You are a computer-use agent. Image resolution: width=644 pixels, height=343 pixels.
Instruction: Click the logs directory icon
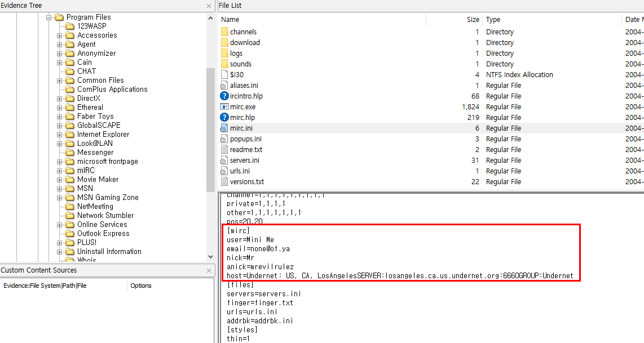[x=224, y=53]
